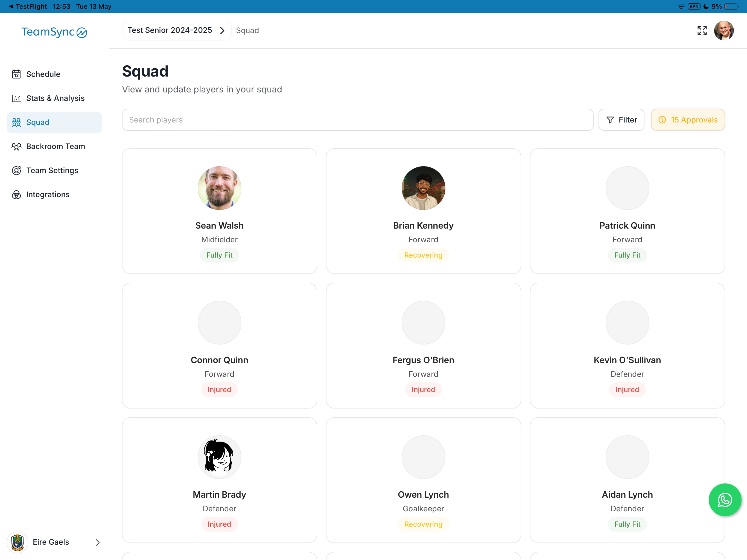The width and height of the screenshot is (747, 560).
Task: Click the Eire Gaels club crest
Action: [17, 542]
